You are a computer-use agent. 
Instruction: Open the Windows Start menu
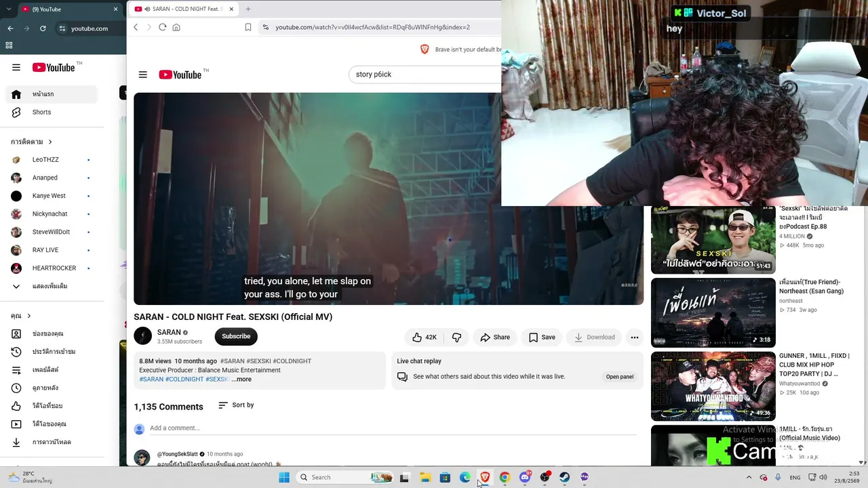click(284, 477)
